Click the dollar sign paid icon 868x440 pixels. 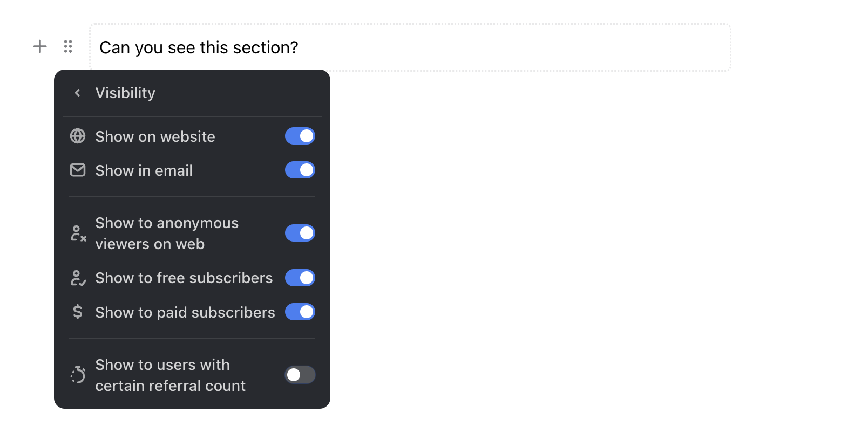tap(78, 312)
